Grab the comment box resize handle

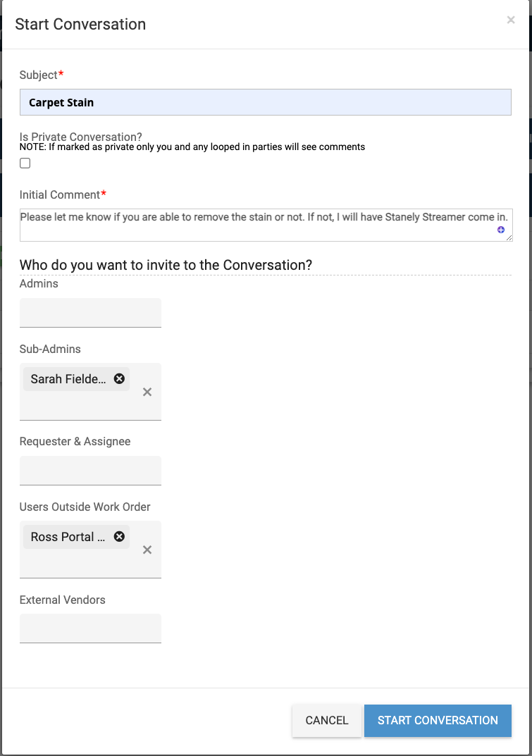(509, 237)
